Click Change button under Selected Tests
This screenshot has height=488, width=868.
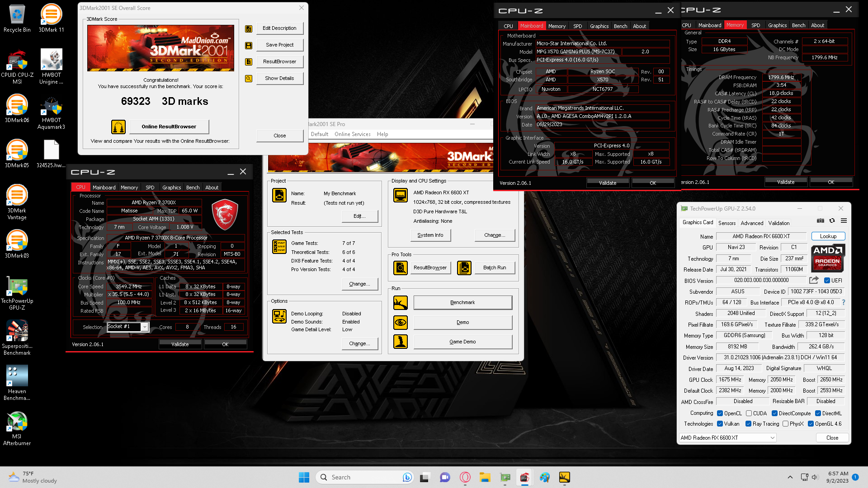[x=359, y=284]
